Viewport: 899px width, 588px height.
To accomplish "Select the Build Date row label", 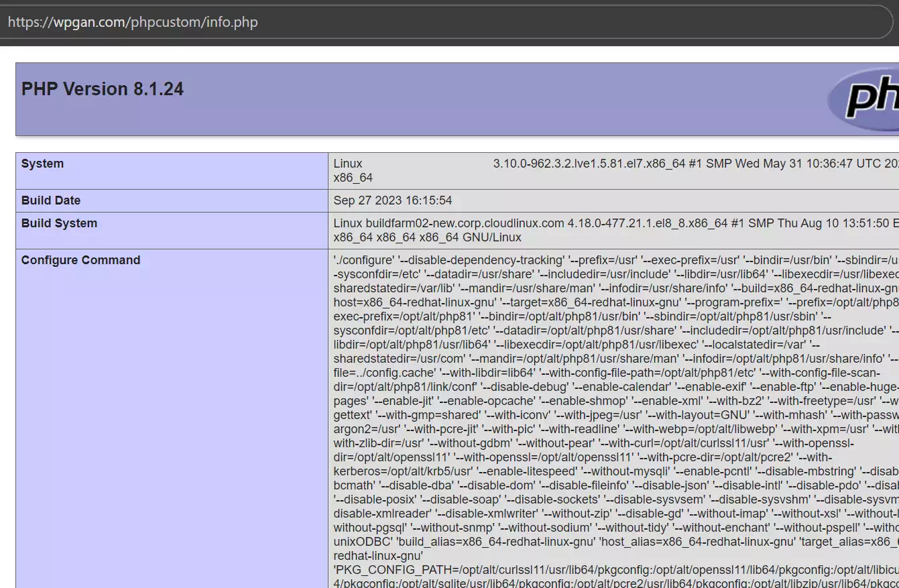I will pyautogui.click(x=51, y=200).
